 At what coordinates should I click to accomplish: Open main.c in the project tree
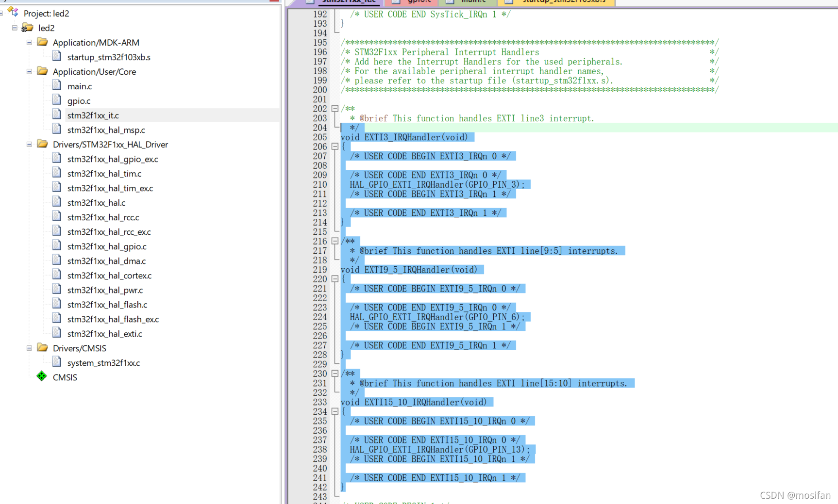tap(80, 86)
